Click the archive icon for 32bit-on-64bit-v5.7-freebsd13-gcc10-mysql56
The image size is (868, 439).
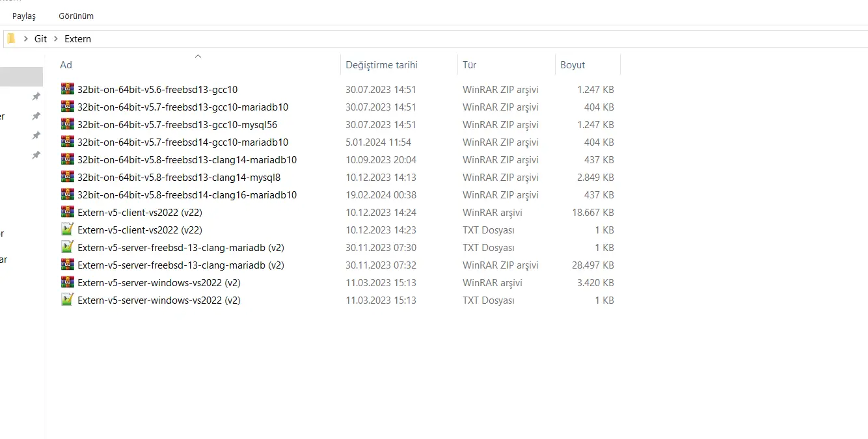click(x=67, y=124)
